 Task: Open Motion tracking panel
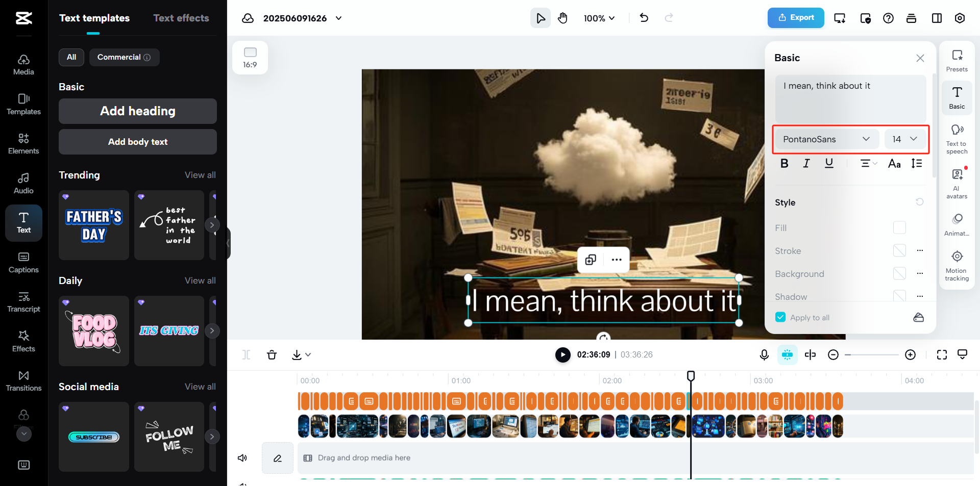click(957, 266)
